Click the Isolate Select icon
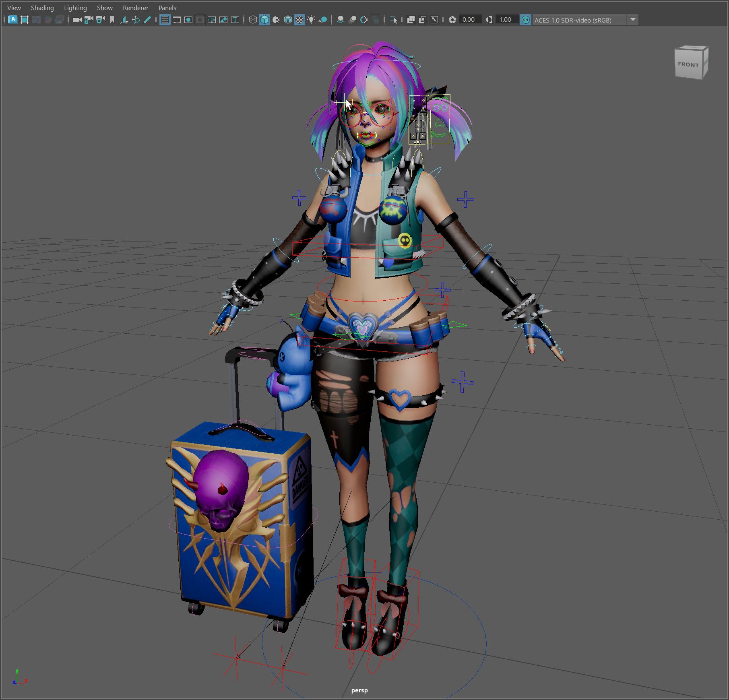The height and width of the screenshot is (700, 729). pyautogui.click(x=393, y=20)
